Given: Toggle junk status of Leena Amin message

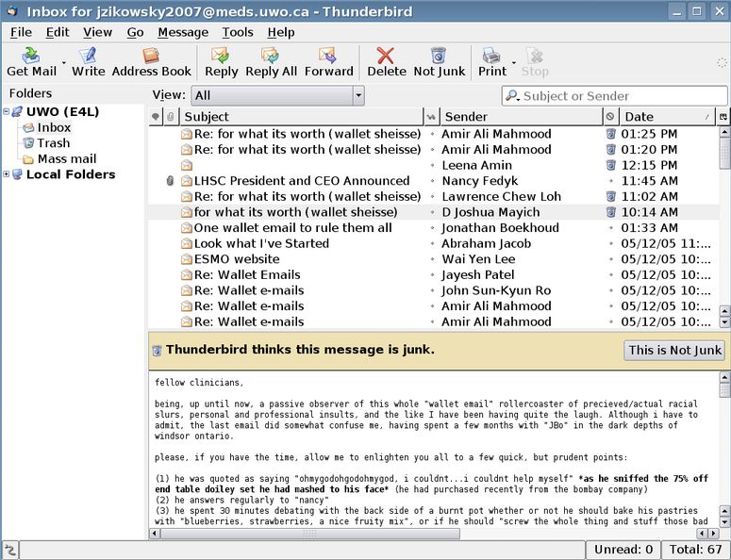Looking at the screenshot, I should (611, 165).
